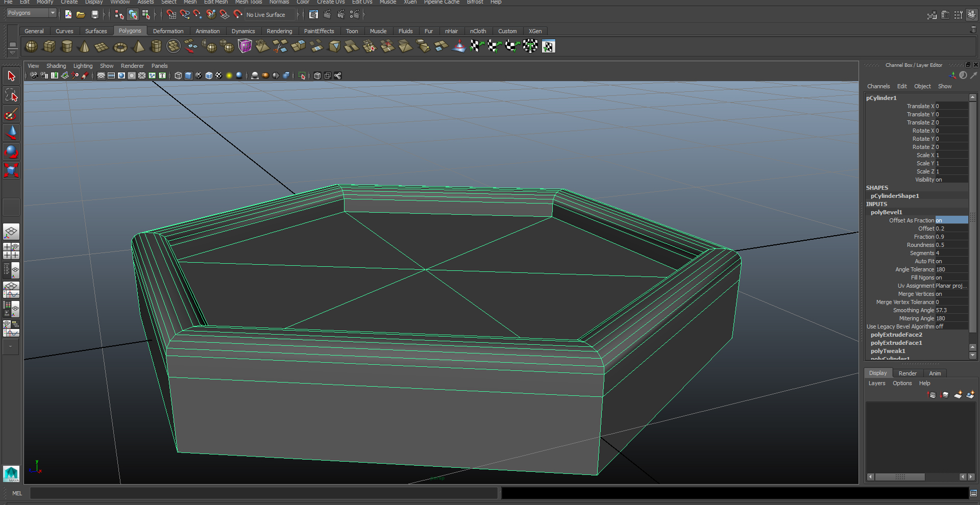Create a polygon cube from the shelf

click(x=50, y=46)
